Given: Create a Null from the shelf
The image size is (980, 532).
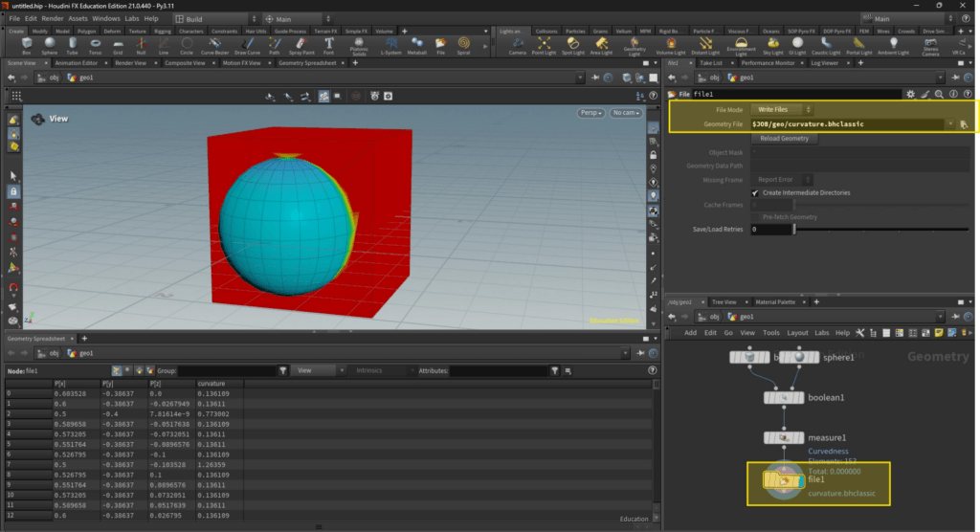Looking at the screenshot, I should coord(141,46).
